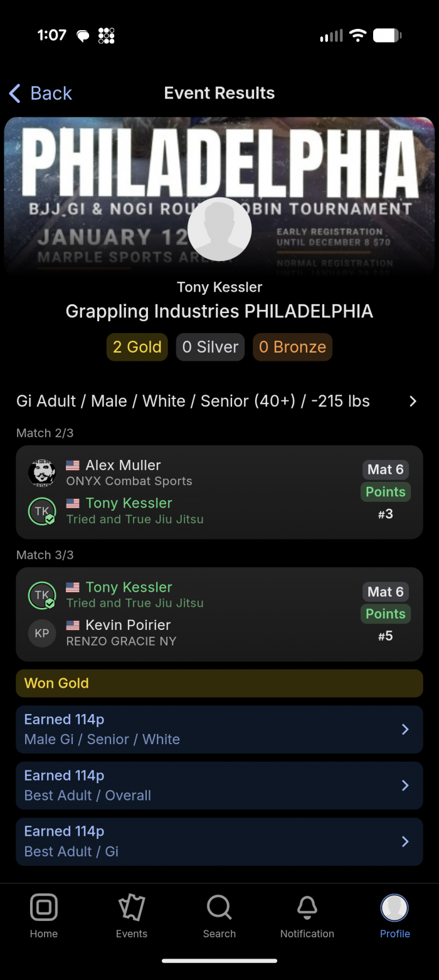The width and height of the screenshot is (439, 980).
Task: Select the 0 Bronze medal badge
Action: pyautogui.click(x=292, y=347)
